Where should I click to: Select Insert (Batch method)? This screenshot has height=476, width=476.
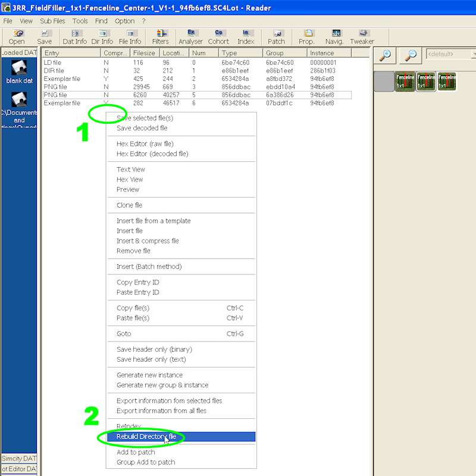tap(181, 267)
